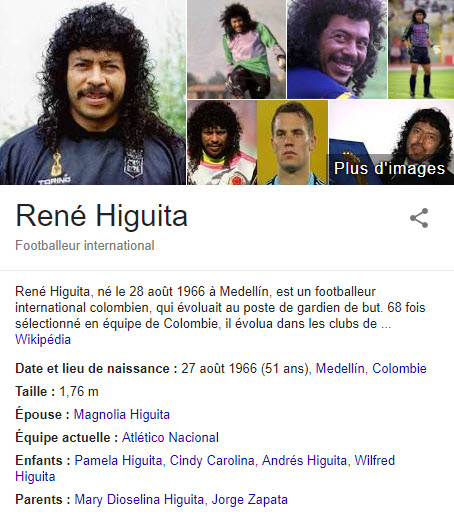Image resolution: width=454 pixels, height=521 pixels.
Task: View the goalkeeper standing on the pitch photo
Action: coord(421,49)
